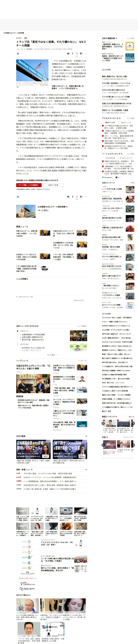The height and width of the screenshot is (644, 138).
Task: Click the ログインする button
Action: pos(53,185)
